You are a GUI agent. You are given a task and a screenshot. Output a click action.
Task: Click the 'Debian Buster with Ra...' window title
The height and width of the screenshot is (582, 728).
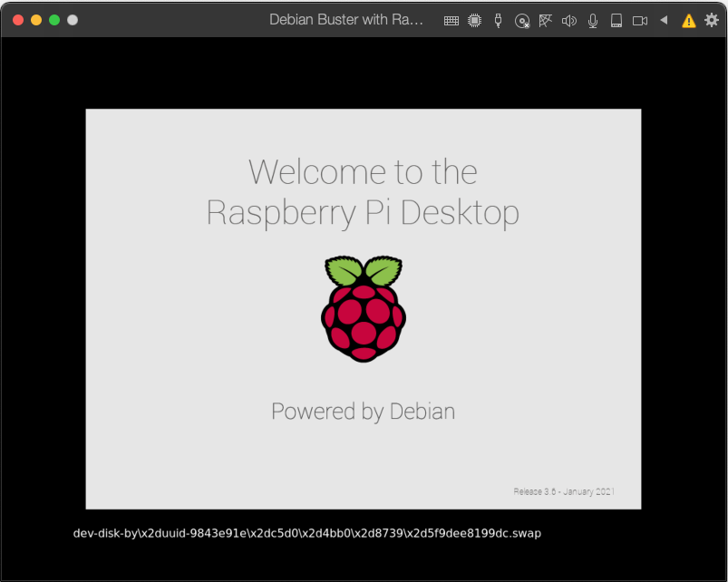coord(346,20)
